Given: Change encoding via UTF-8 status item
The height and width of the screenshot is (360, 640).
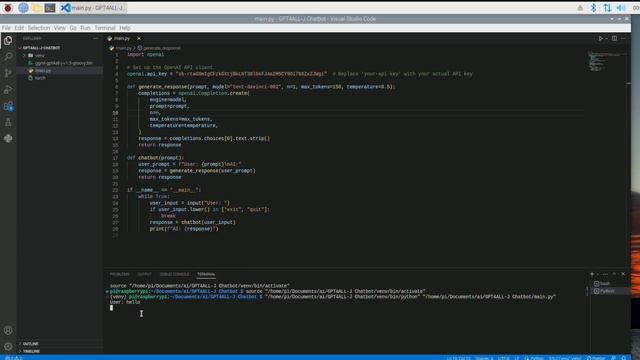Looking at the screenshot, I should 504,358.
